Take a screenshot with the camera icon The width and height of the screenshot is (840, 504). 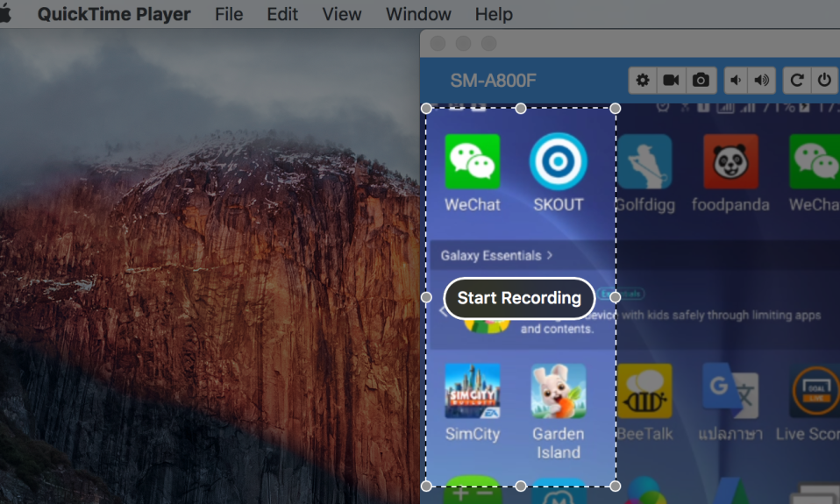pyautogui.click(x=701, y=81)
